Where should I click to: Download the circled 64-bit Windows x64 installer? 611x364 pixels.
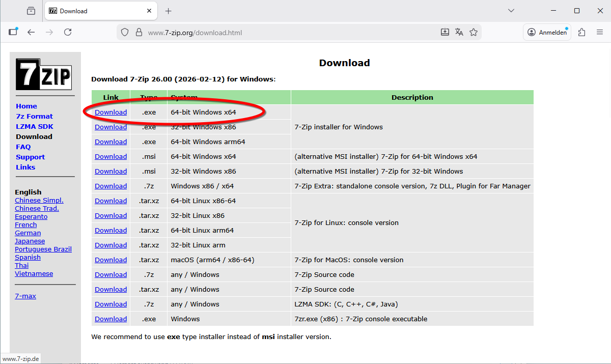110,112
